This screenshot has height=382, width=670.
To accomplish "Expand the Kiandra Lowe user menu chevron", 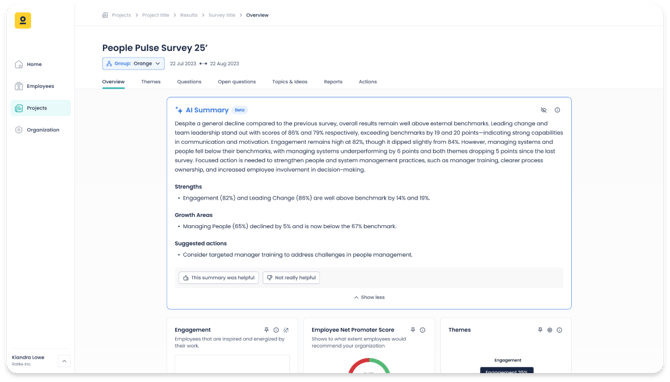I will coord(64,361).
